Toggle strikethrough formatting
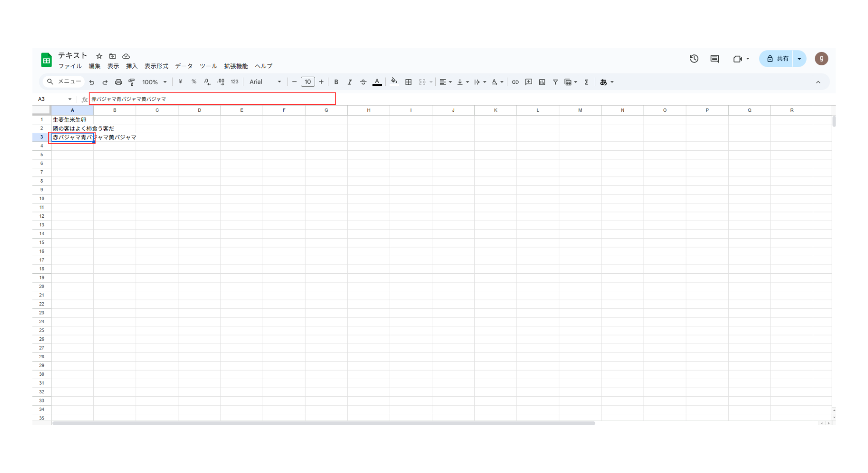The height and width of the screenshot is (473, 868). coord(363,82)
